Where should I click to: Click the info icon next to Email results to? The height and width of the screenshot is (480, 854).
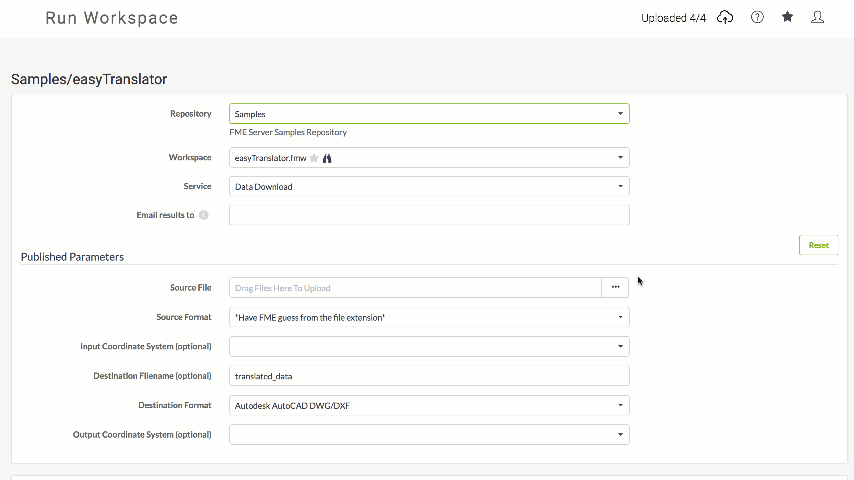point(204,215)
